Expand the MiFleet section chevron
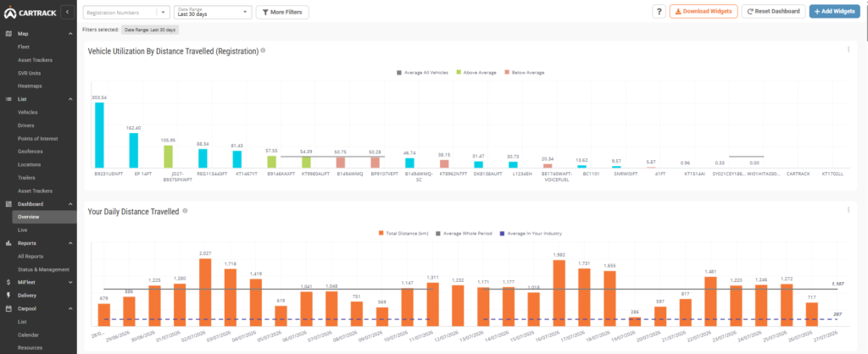The width and height of the screenshot is (868, 354). [x=70, y=282]
